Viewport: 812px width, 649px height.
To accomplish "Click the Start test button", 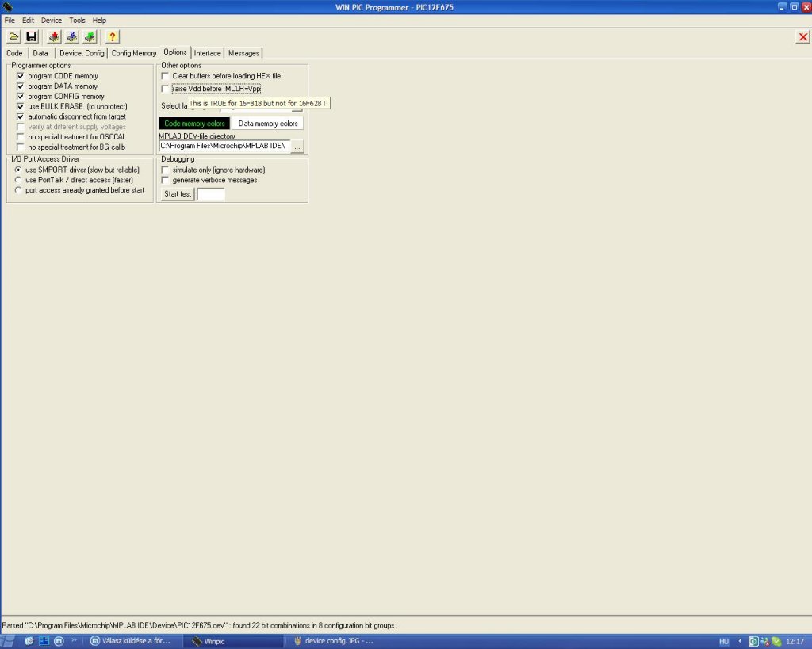I will tap(178, 194).
